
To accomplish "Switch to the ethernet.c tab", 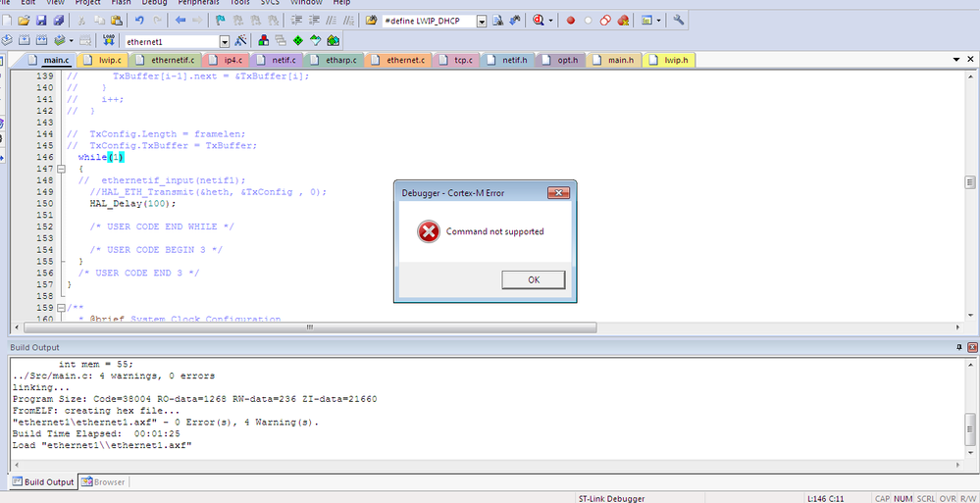I will [x=398, y=60].
